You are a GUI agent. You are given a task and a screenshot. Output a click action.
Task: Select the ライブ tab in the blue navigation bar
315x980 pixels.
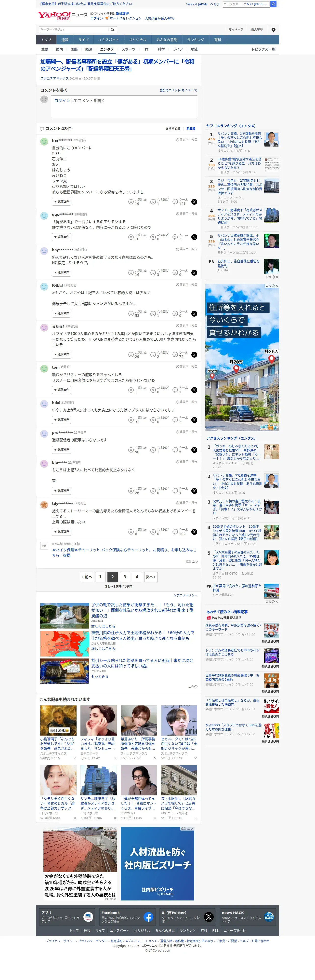coord(84,40)
